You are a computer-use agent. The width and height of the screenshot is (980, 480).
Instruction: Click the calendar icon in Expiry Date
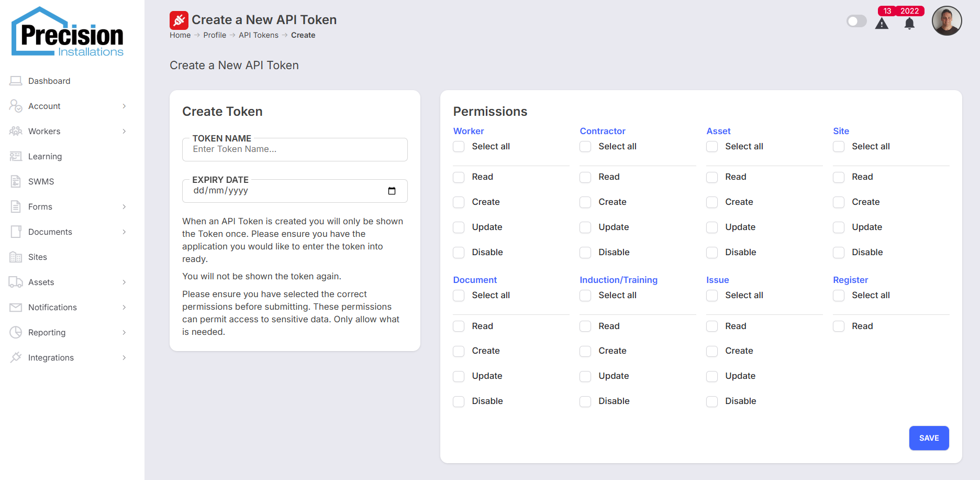392,191
